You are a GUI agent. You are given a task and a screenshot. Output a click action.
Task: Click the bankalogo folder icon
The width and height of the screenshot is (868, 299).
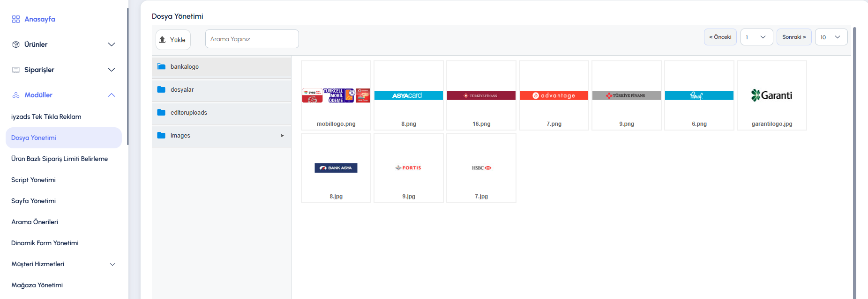tap(161, 66)
